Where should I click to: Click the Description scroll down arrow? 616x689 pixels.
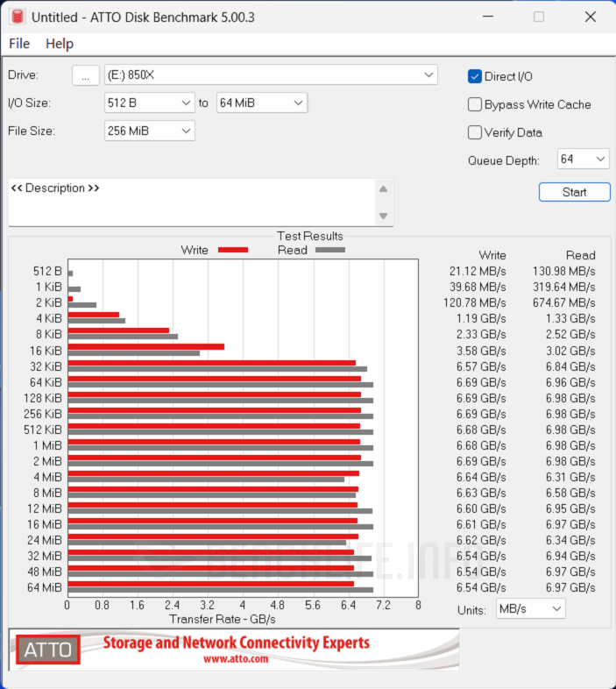tap(384, 216)
